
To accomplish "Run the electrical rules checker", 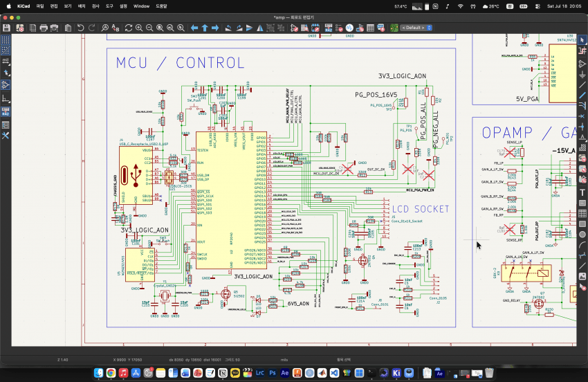I will [339, 28].
